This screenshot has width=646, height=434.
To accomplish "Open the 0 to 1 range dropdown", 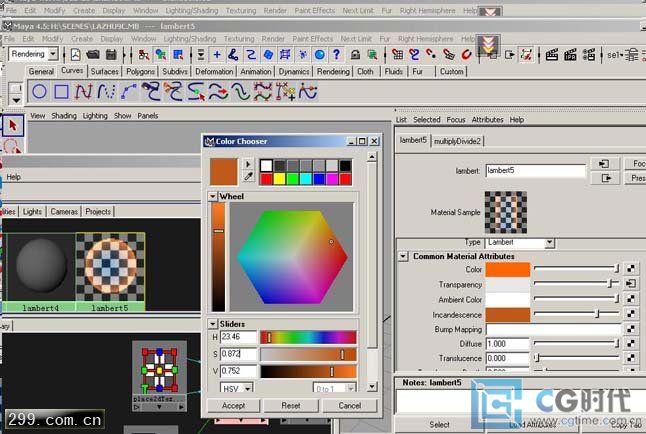I will [351, 388].
